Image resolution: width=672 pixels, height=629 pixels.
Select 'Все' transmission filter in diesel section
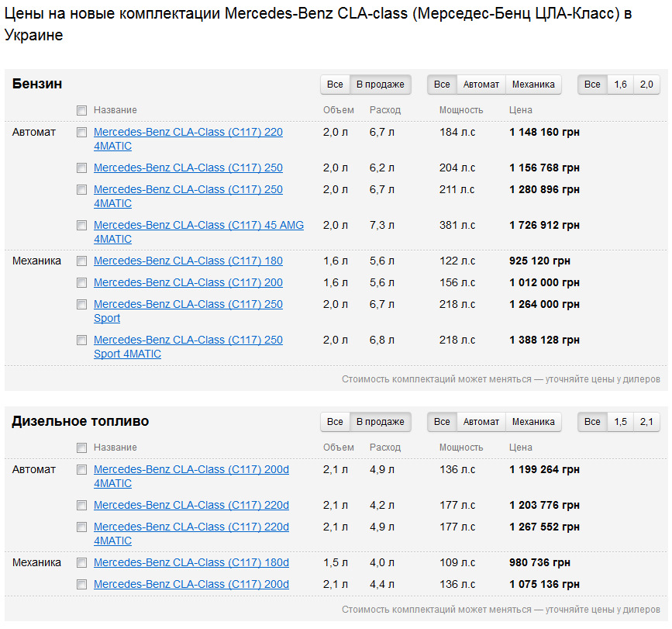pos(442,422)
